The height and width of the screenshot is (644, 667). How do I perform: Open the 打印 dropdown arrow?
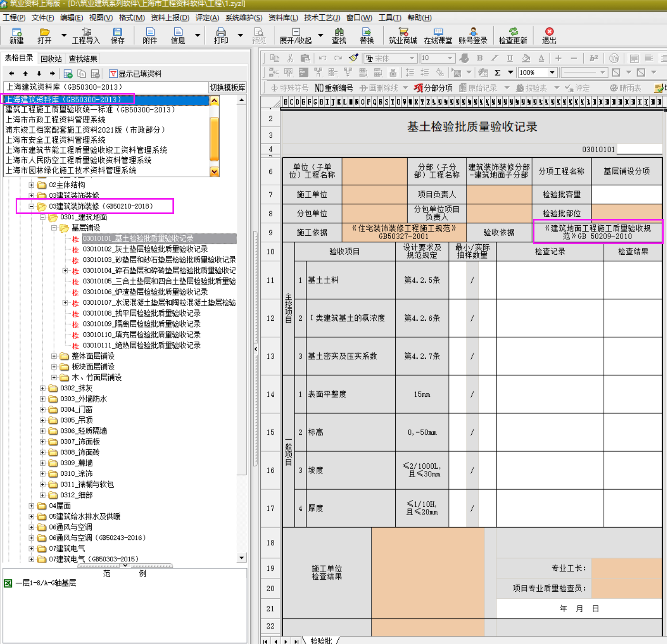pos(240,35)
